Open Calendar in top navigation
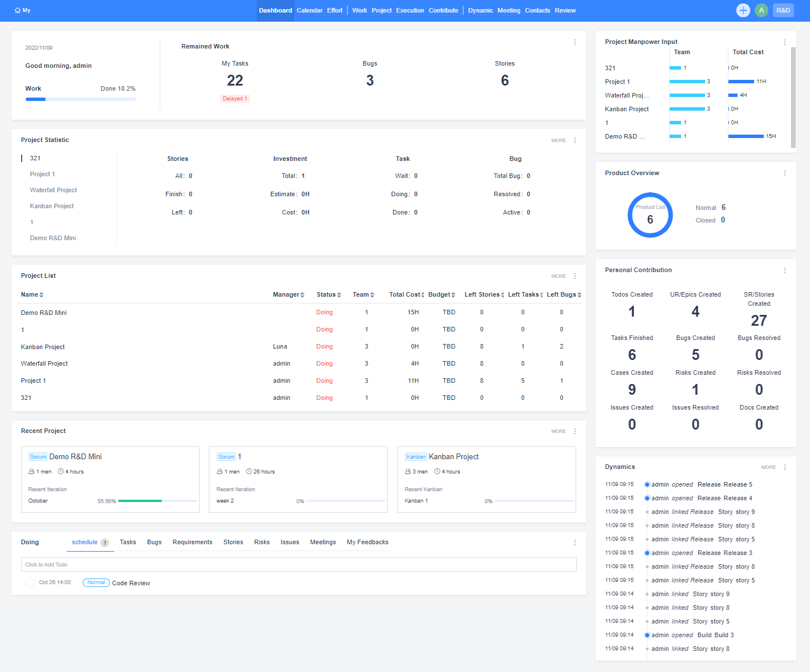Viewport: 810px width, 672px height. click(309, 10)
